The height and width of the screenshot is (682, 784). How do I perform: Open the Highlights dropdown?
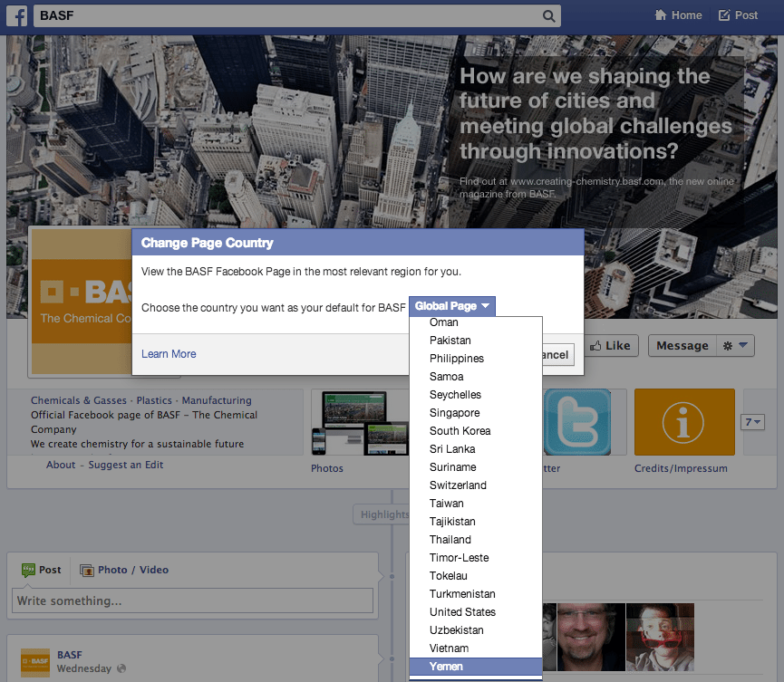click(382, 514)
